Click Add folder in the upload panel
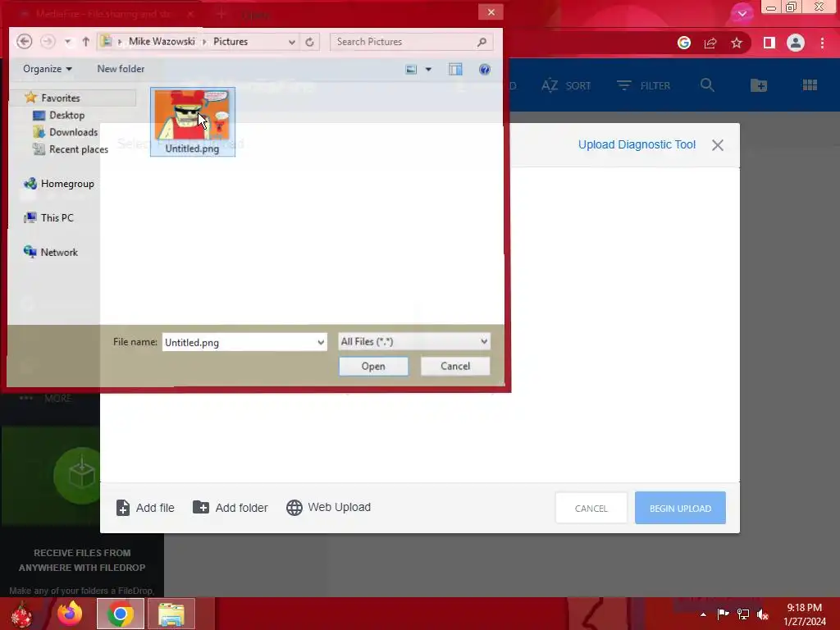Viewport: 840px width, 630px height. [x=231, y=508]
